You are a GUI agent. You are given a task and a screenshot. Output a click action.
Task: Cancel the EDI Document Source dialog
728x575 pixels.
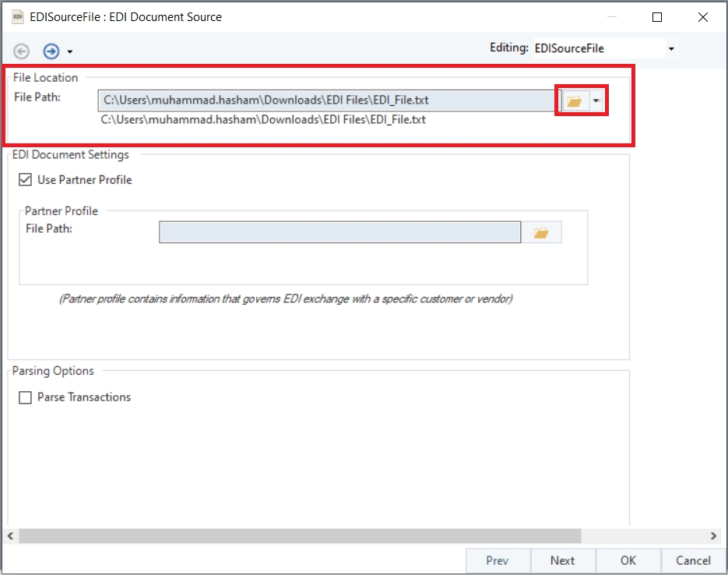point(693,560)
